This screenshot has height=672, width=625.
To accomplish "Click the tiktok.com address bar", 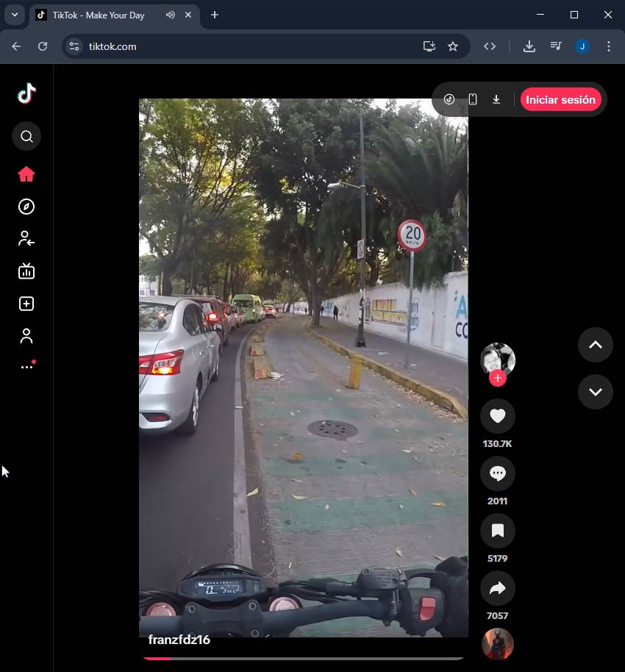I will 243,46.
